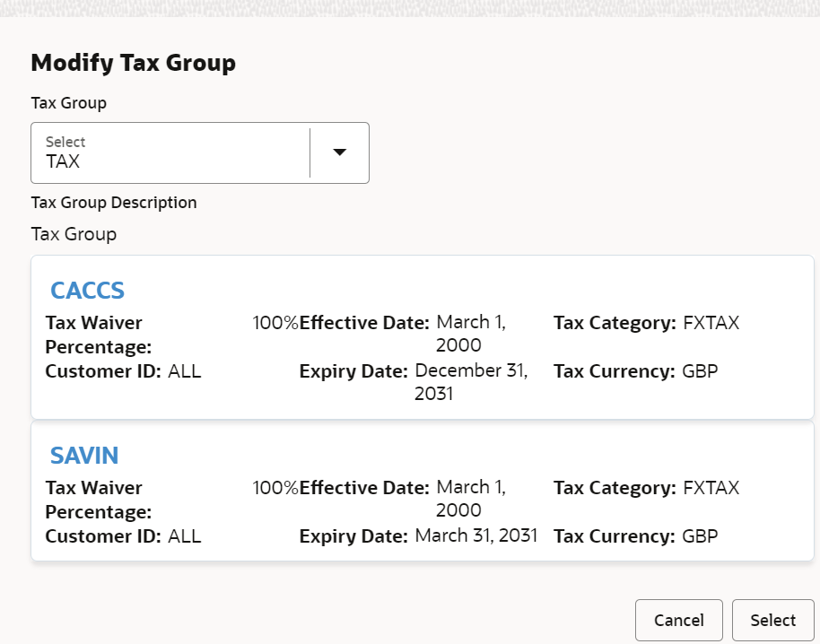Select the CACCS tax group card
Screen dimensions: 820x644
[423, 337]
